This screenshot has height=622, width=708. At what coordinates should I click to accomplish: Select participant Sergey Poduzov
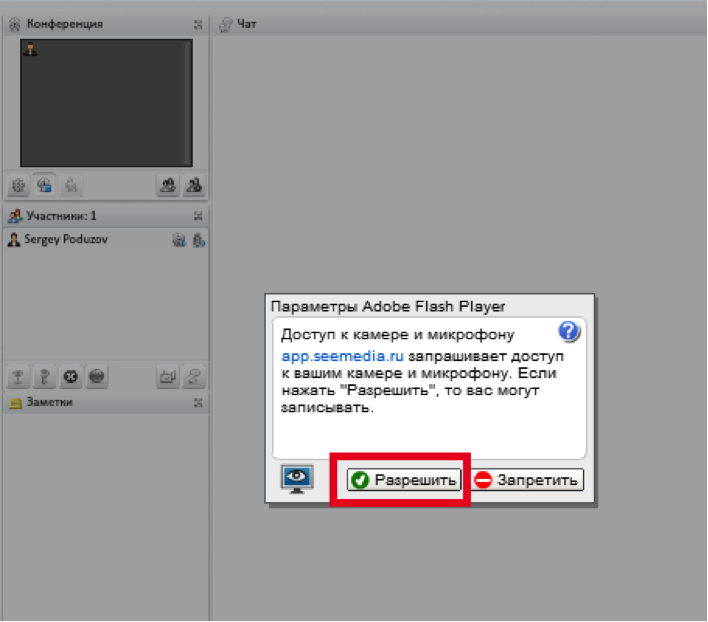click(x=105, y=239)
